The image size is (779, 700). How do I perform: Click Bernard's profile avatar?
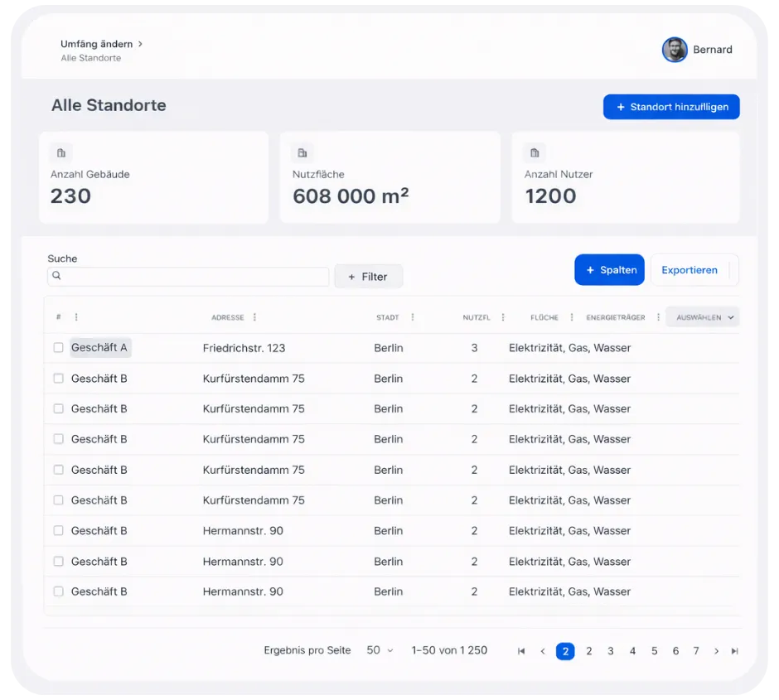coord(675,50)
